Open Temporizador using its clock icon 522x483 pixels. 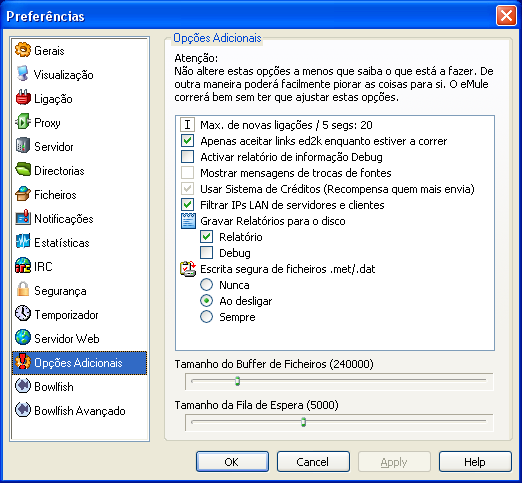[x=23, y=314]
